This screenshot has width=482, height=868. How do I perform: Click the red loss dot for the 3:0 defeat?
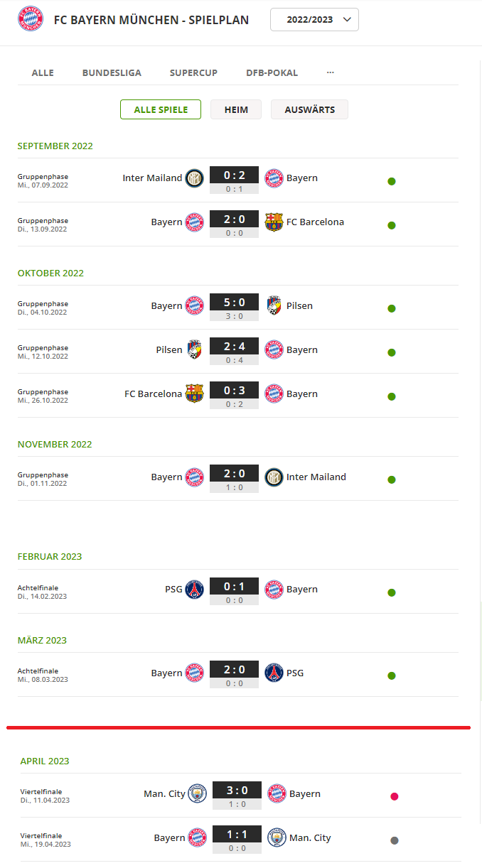coord(395,796)
